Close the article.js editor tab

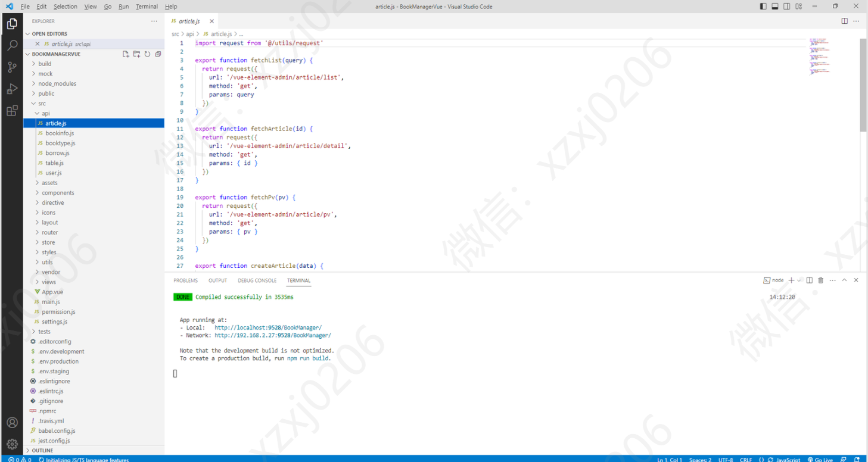pos(211,21)
